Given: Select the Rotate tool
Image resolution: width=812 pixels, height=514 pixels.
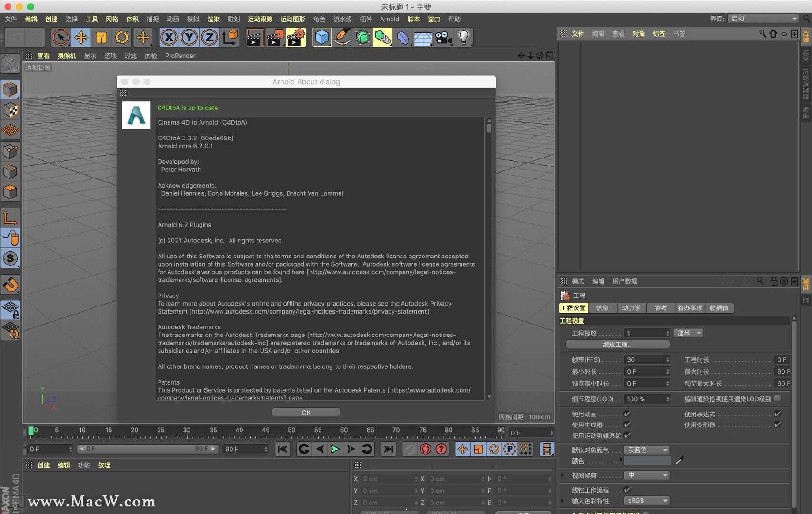Looking at the screenshot, I should tap(122, 37).
